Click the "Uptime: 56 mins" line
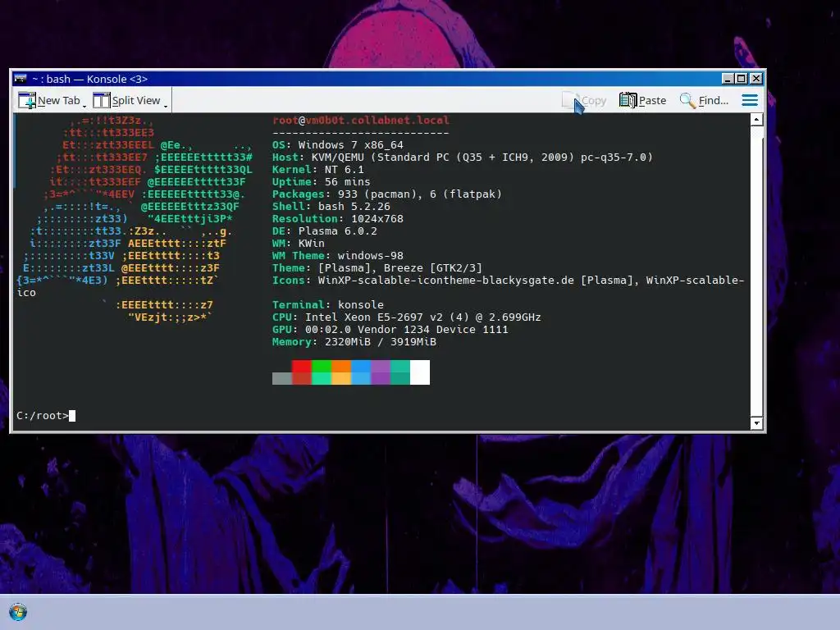840x630 pixels. 321,181
